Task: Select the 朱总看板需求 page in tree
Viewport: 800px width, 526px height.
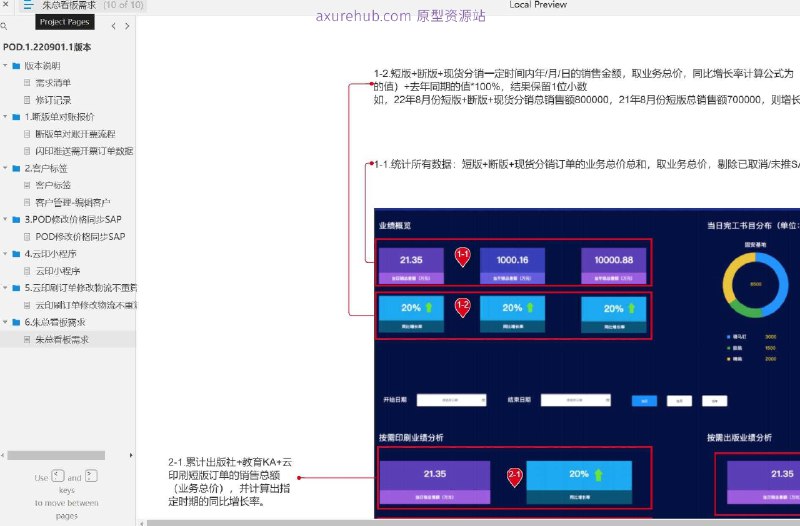Action: point(62,339)
